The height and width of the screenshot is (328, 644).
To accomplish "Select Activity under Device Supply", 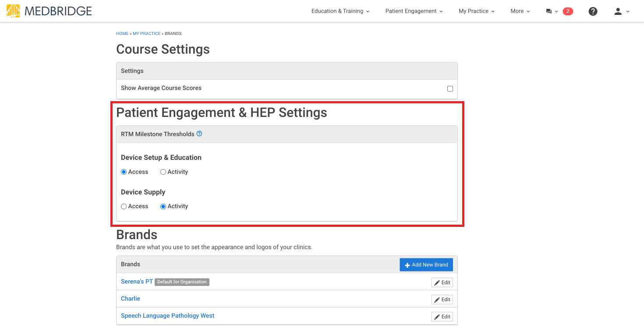I will coord(163,206).
